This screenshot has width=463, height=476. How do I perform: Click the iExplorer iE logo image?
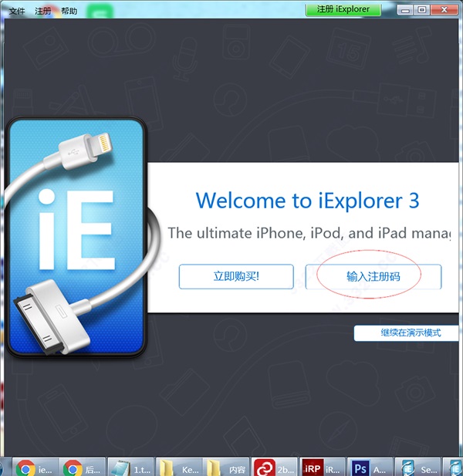(76, 237)
